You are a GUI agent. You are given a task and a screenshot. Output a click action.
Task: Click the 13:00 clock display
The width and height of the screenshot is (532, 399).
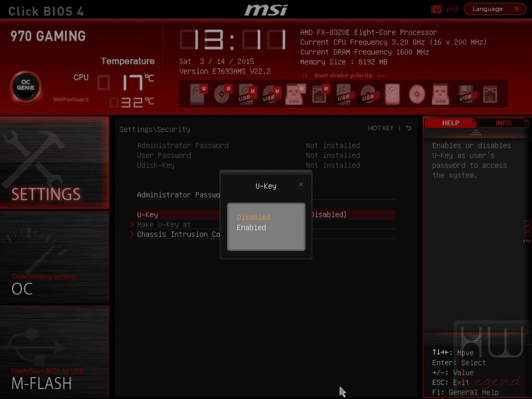tap(233, 40)
